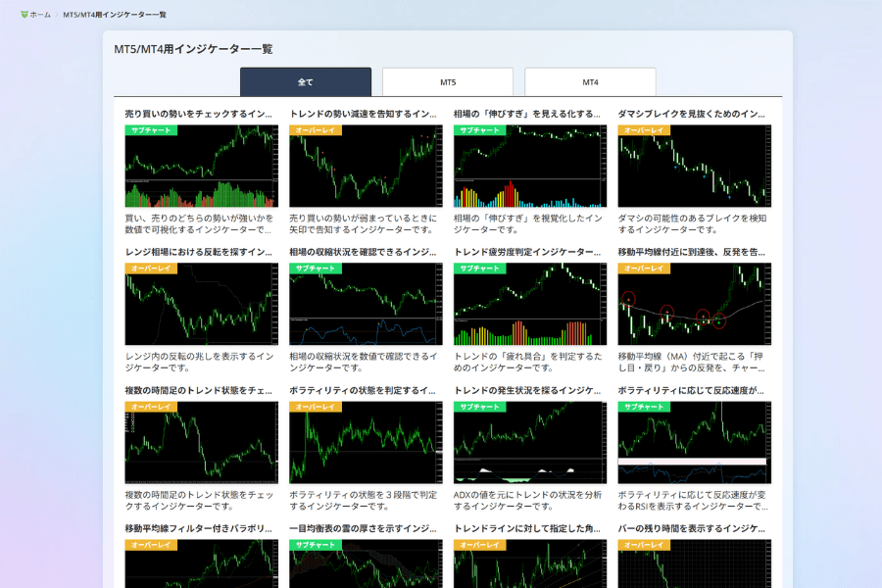Click description トレンドの「疲れ具合」を判定する

pos(527,363)
